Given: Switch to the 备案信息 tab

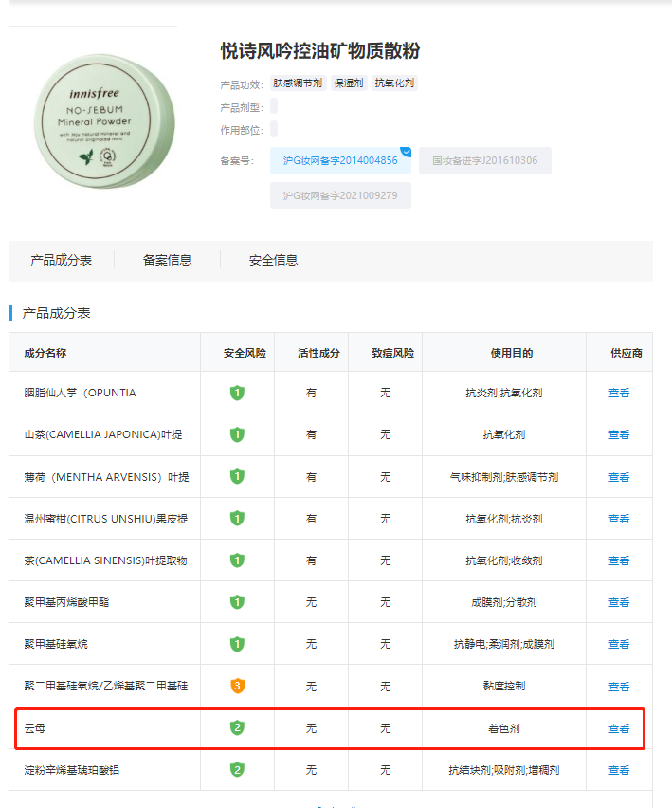Looking at the screenshot, I should (x=168, y=260).
